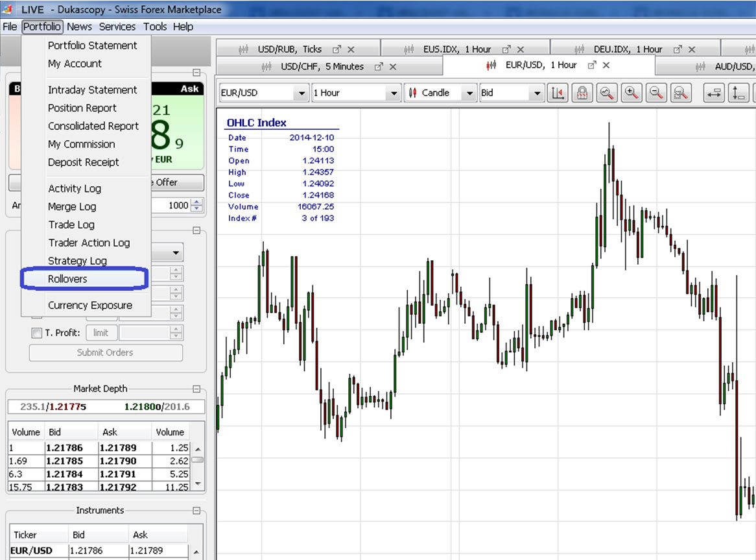
Task: Open the 1 Hour period dropdown
Action: (x=394, y=93)
